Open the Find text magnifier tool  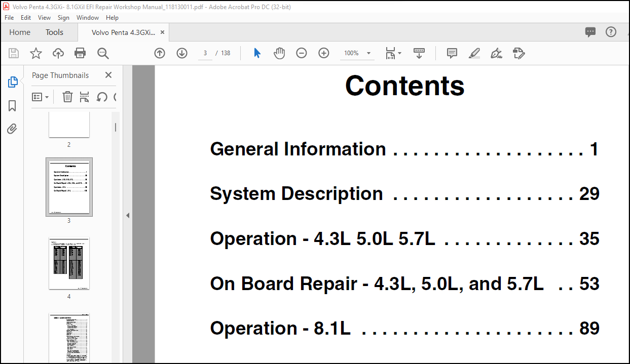103,53
